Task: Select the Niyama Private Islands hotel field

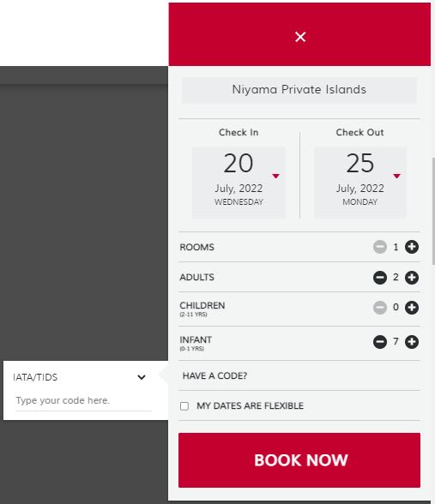Action: (x=299, y=90)
